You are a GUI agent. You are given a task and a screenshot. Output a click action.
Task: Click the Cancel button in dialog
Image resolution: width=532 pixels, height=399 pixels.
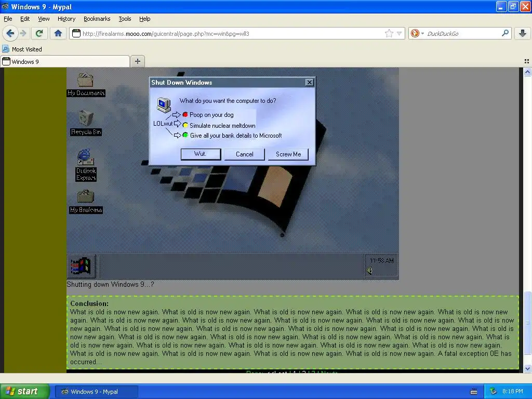click(x=244, y=154)
